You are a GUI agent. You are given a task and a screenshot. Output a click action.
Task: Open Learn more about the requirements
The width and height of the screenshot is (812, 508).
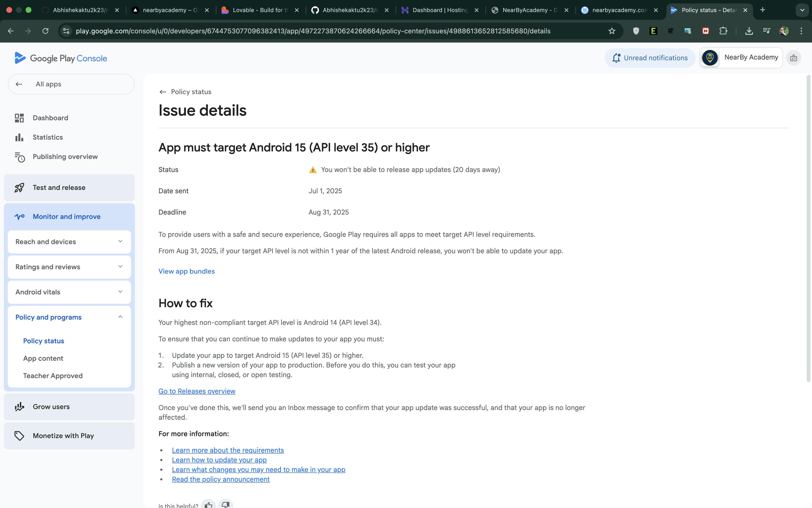228,450
